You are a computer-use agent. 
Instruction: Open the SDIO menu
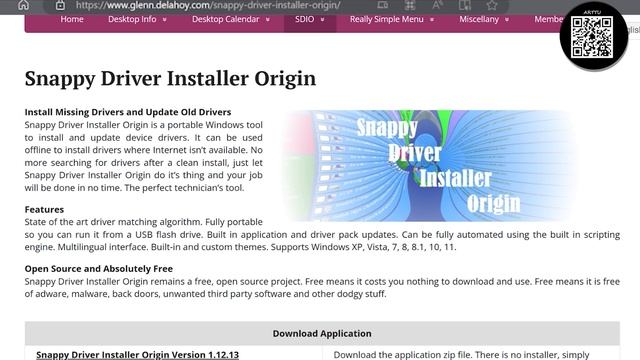tap(304, 19)
